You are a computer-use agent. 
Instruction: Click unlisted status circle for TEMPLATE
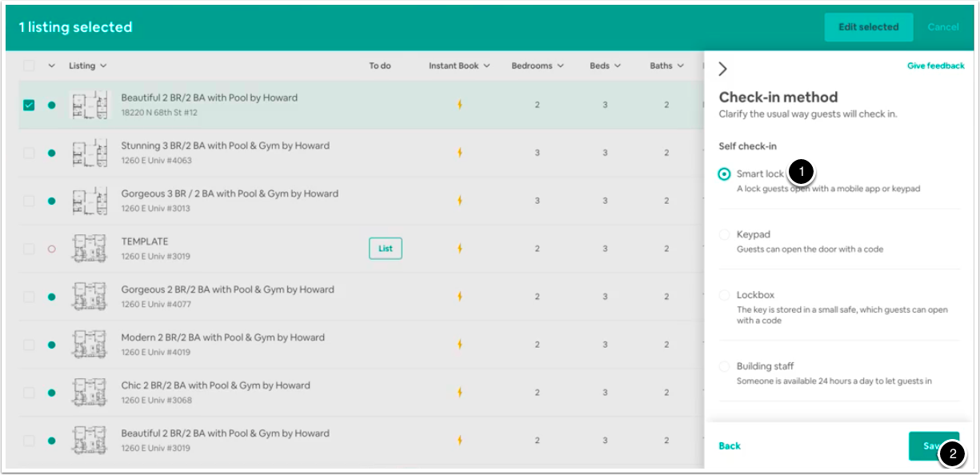52,249
